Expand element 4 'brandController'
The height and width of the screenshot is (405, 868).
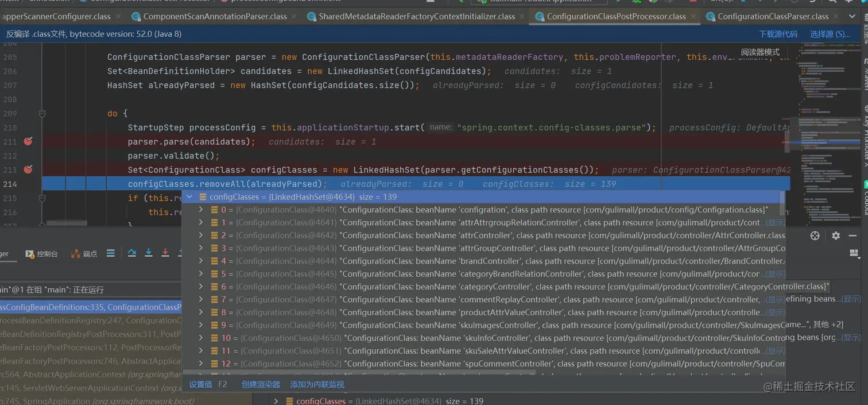click(x=200, y=261)
